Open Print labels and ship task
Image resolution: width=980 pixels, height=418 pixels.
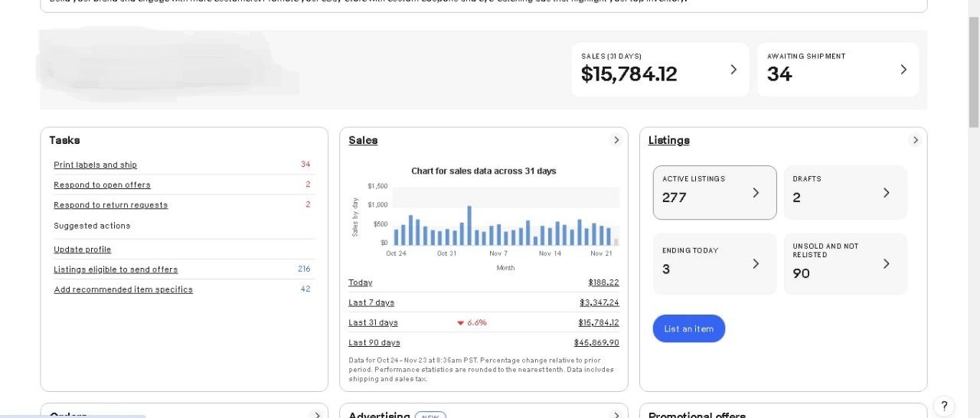click(x=95, y=165)
